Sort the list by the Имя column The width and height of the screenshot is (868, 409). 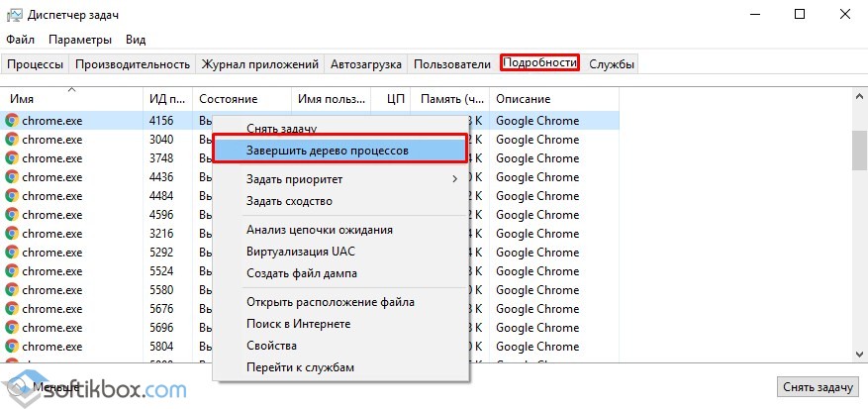coord(69,99)
